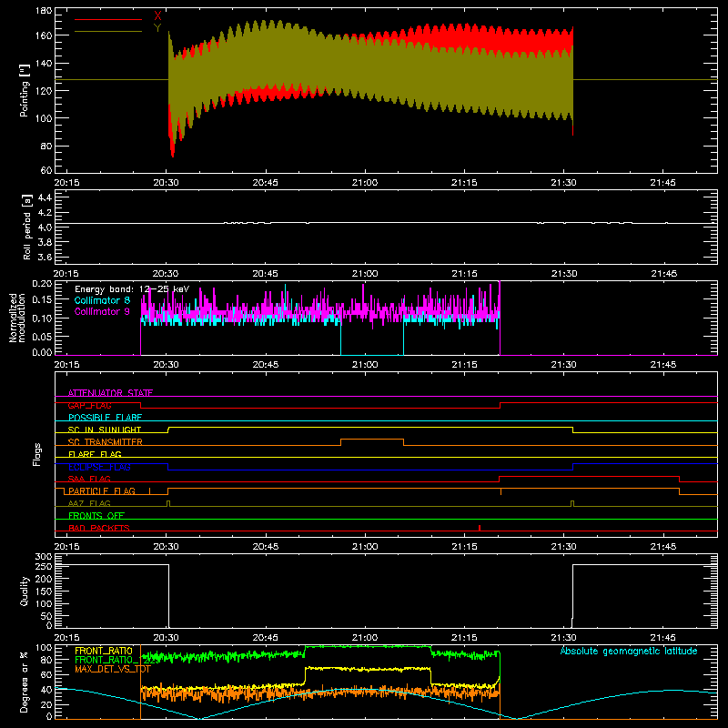Screen dimensions: 728x728
Task: Click the red X legend line
Action: coord(108,19)
